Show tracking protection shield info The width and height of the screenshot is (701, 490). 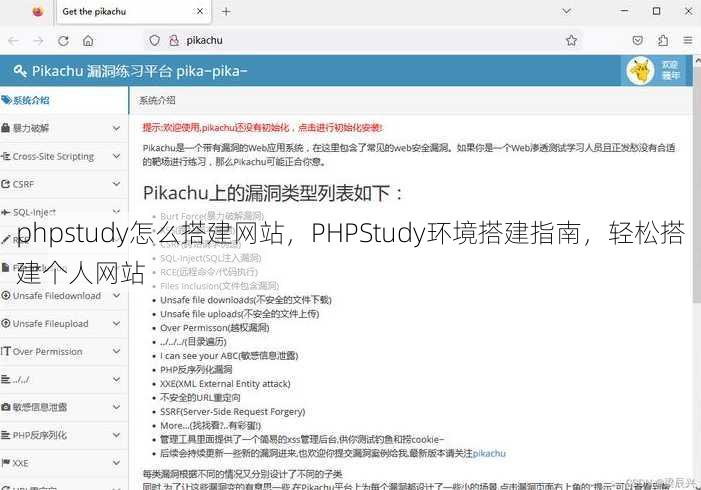(155, 41)
